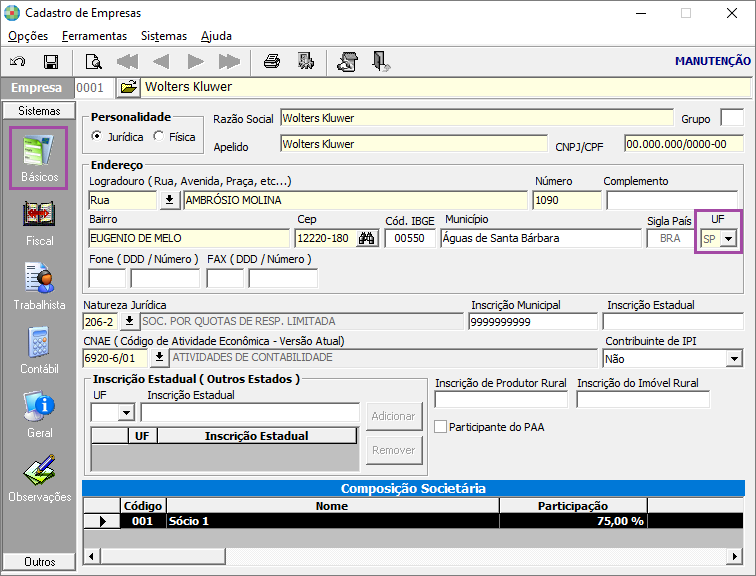This screenshot has height=576, width=756.
Task: Switch to the Outros sidebar group
Action: [x=40, y=562]
